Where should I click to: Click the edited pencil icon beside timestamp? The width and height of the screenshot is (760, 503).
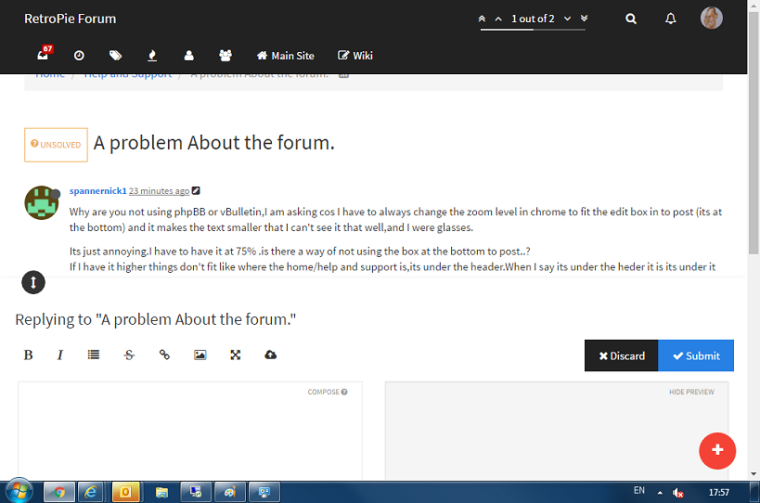tap(196, 190)
